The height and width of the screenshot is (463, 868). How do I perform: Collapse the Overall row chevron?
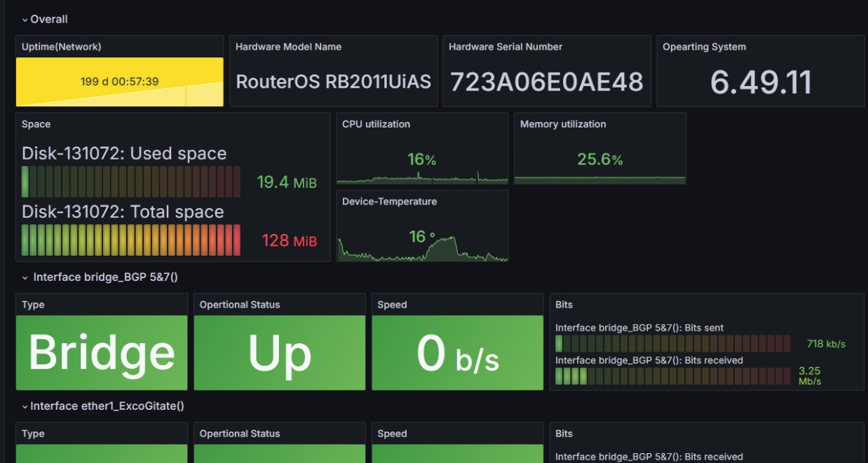[25, 20]
